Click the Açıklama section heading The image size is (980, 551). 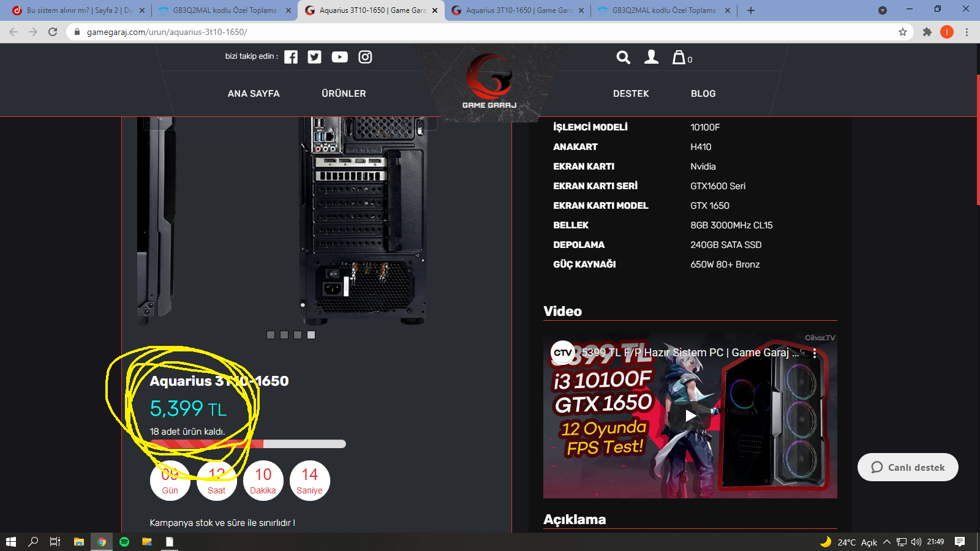point(575,519)
